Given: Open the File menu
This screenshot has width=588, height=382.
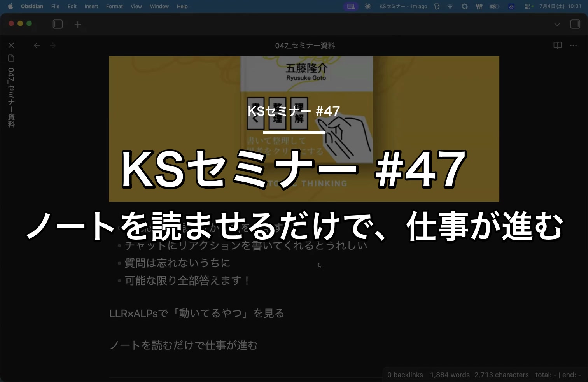Looking at the screenshot, I should [x=55, y=6].
